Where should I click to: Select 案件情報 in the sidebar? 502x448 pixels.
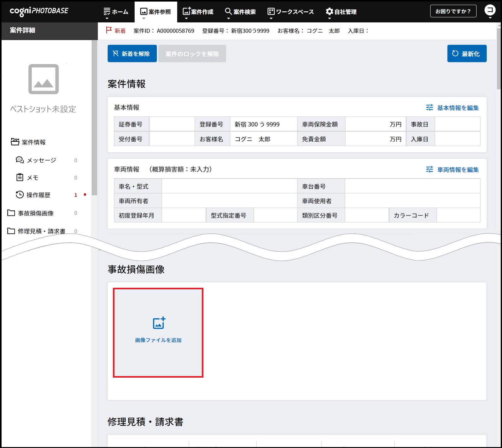(28, 142)
